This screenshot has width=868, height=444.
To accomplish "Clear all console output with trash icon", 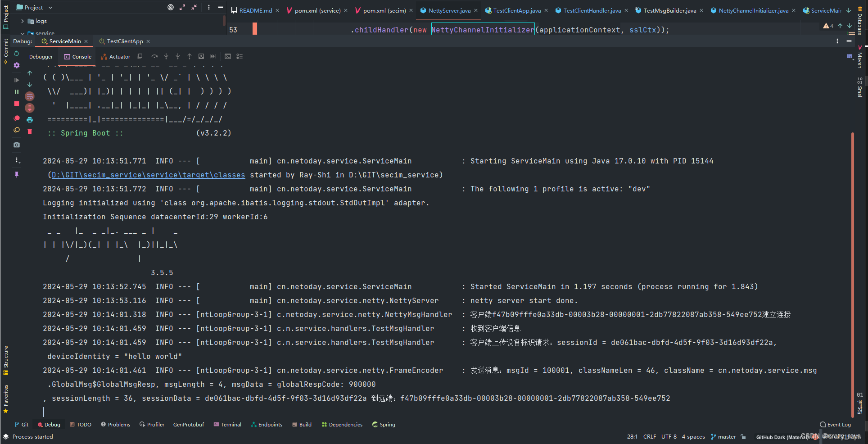I will (x=30, y=131).
